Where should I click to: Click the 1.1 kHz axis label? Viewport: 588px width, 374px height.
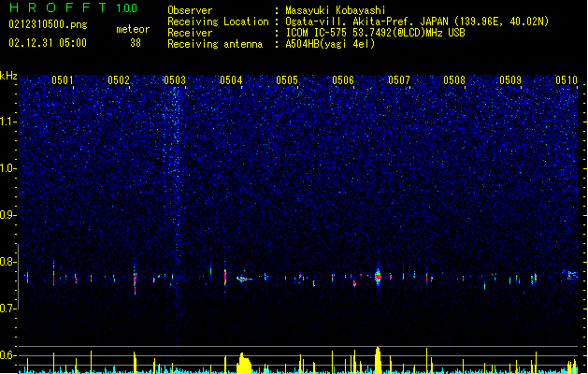pos(7,122)
